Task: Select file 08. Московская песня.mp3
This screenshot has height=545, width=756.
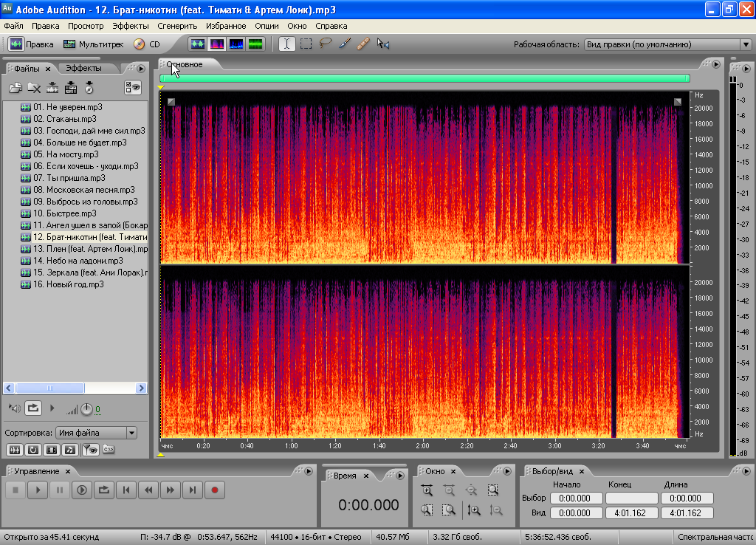Action: click(81, 190)
